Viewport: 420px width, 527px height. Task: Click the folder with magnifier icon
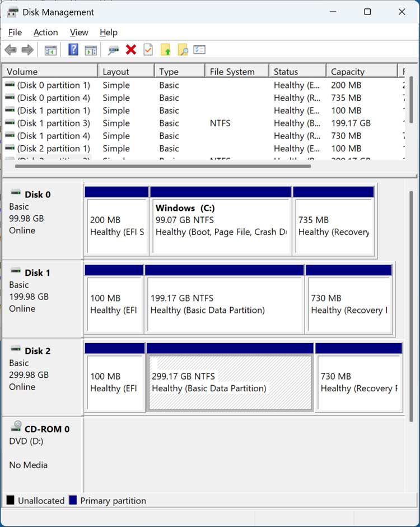coord(183,50)
